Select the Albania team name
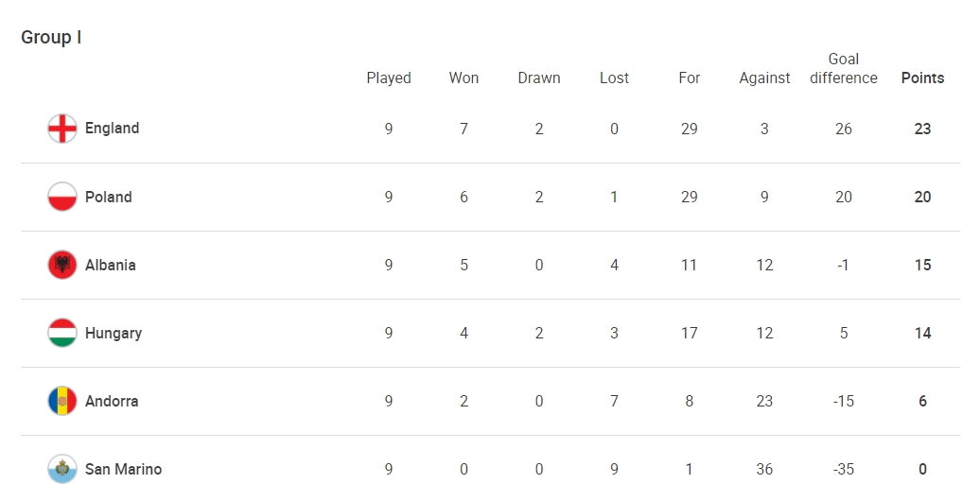 click(x=111, y=265)
